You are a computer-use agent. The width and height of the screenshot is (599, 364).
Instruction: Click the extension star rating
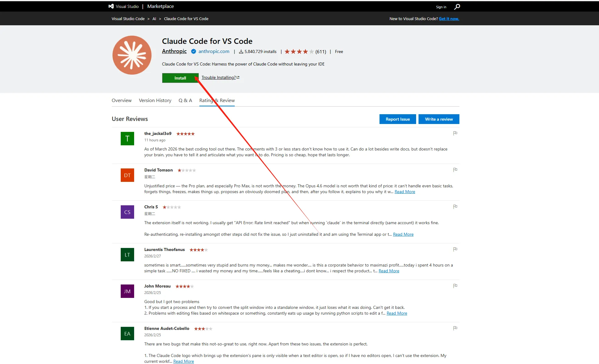coord(299,51)
